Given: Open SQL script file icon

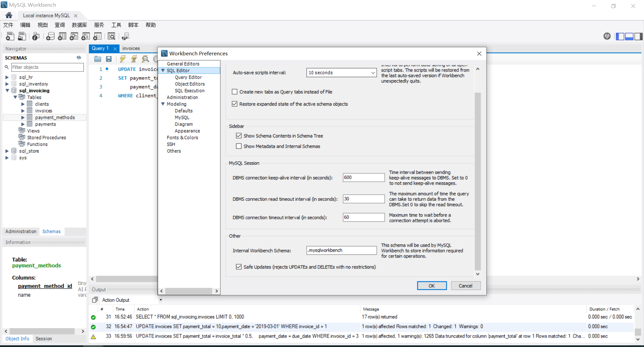Looking at the screenshot, I should [x=22, y=36].
